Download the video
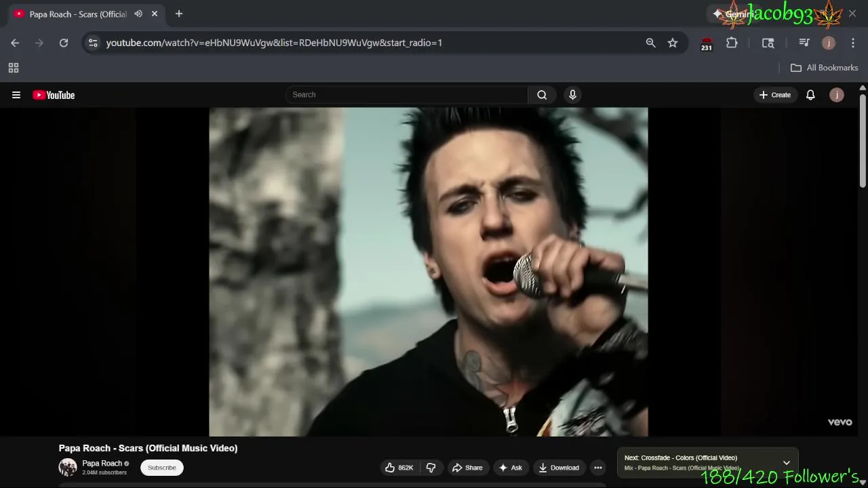The height and width of the screenshot is (488, 868). tap(559, 468)
